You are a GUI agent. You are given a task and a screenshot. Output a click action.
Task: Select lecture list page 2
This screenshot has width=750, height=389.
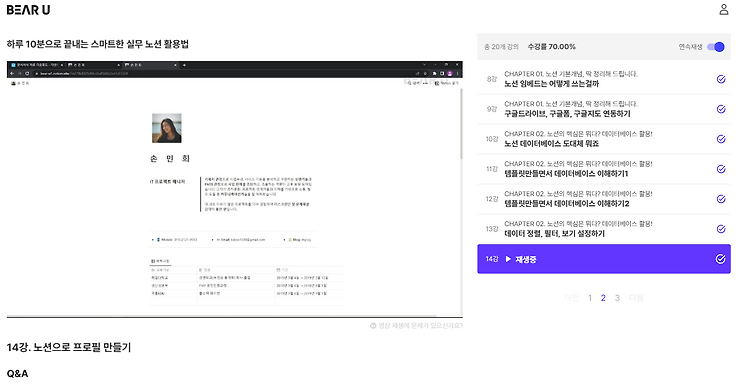603,298
